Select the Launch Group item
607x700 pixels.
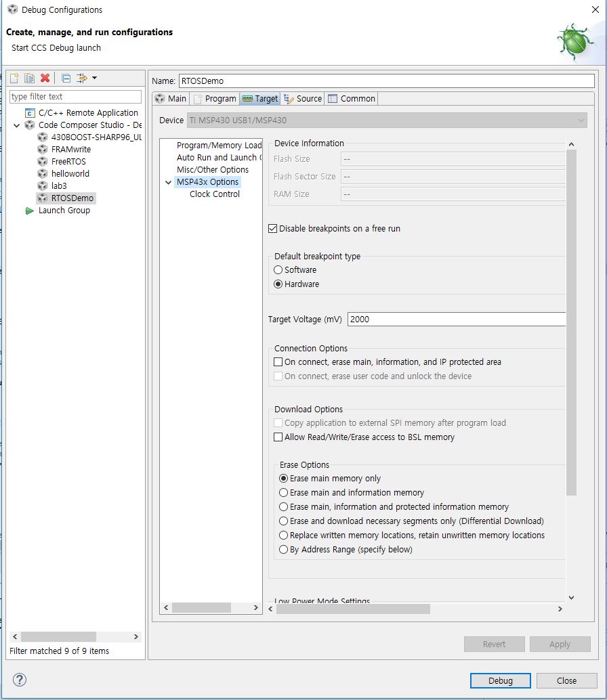tap(64, 211)
